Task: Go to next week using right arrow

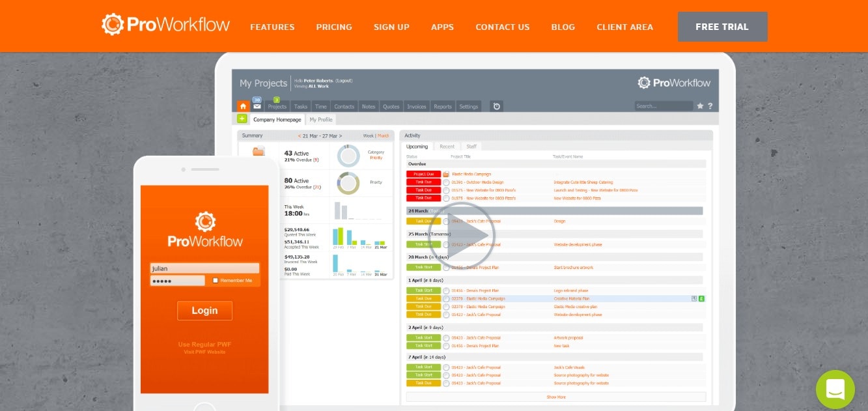Action: point(340,135)
